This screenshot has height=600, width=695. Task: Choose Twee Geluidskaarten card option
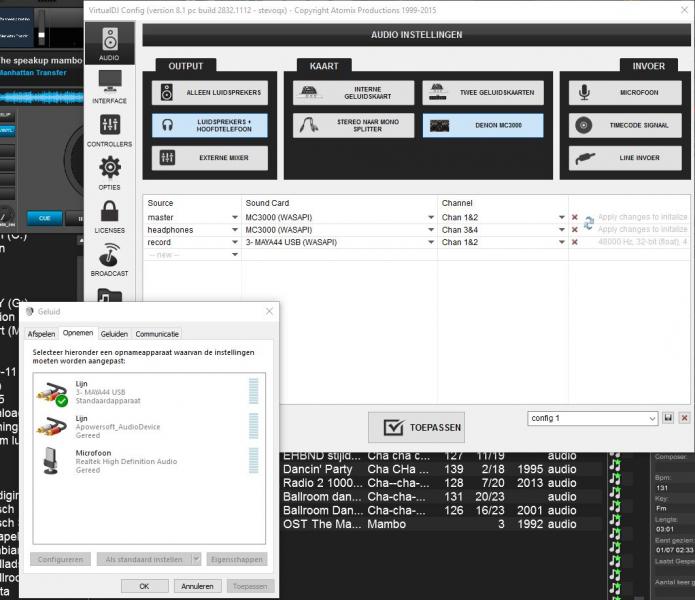pyautogui.click(x=483, y=93)
